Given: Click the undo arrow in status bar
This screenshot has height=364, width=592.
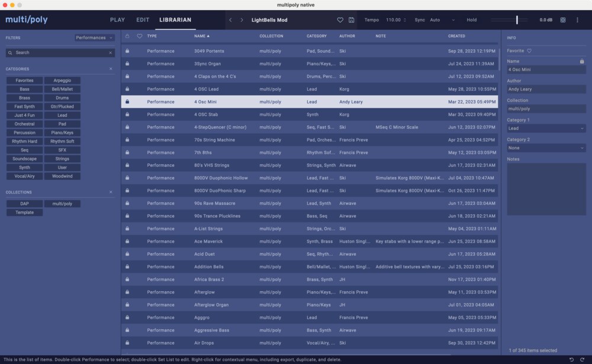Looking at the screenshot, I should point(571,359).
